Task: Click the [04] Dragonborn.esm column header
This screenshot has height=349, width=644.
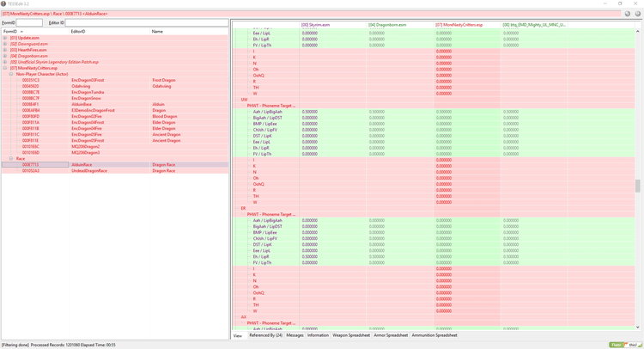Action: pyautogui.click(x=400, y=25)
